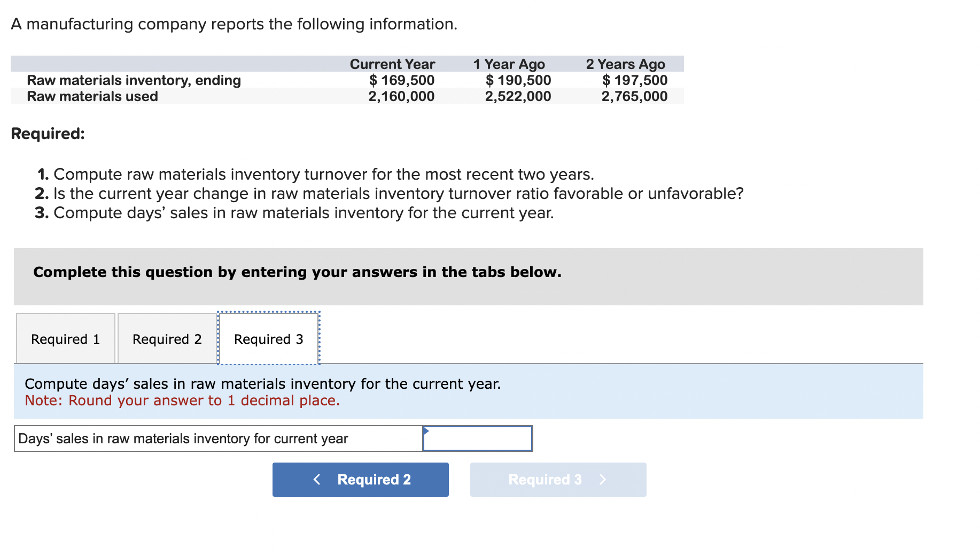Click the 2,160,000 raw materials used value
This screenshot has width=980, height=554.
[401, 96]
